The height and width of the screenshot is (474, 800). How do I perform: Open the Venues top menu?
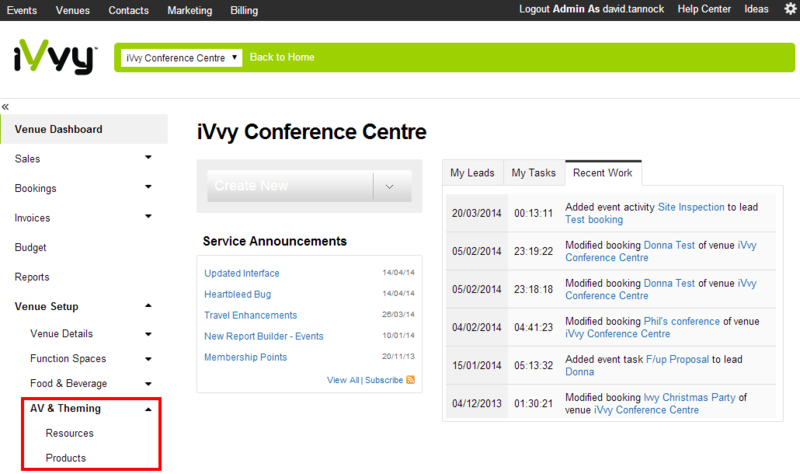72,10
